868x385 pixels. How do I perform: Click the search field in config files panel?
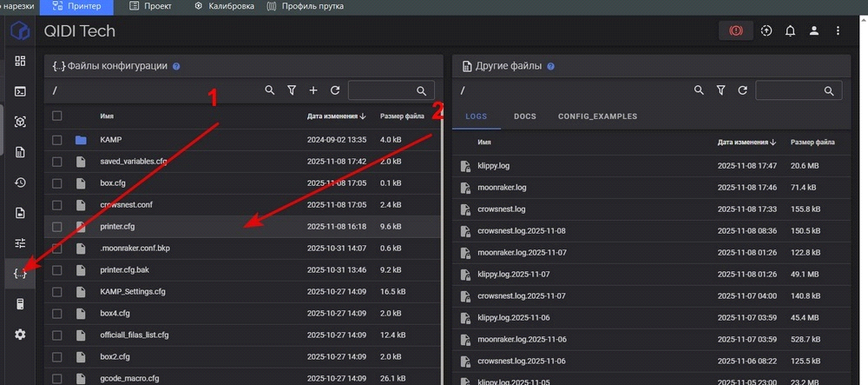coord(381,90)
